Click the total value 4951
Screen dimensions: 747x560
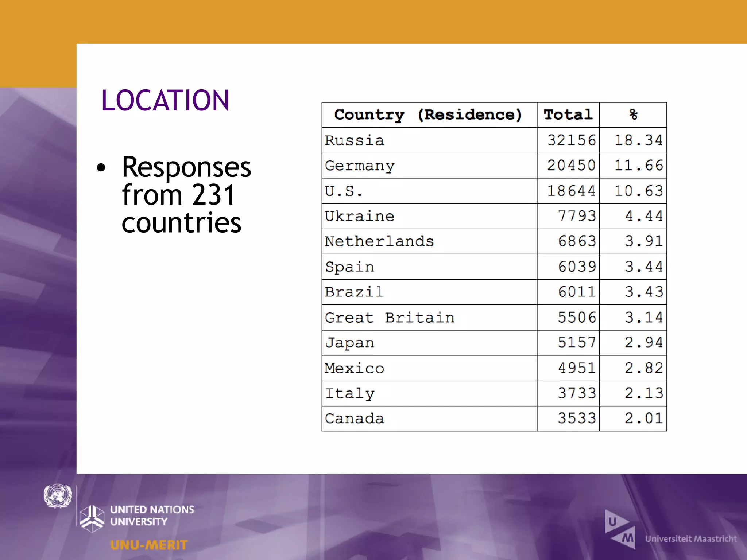[577, 368]
